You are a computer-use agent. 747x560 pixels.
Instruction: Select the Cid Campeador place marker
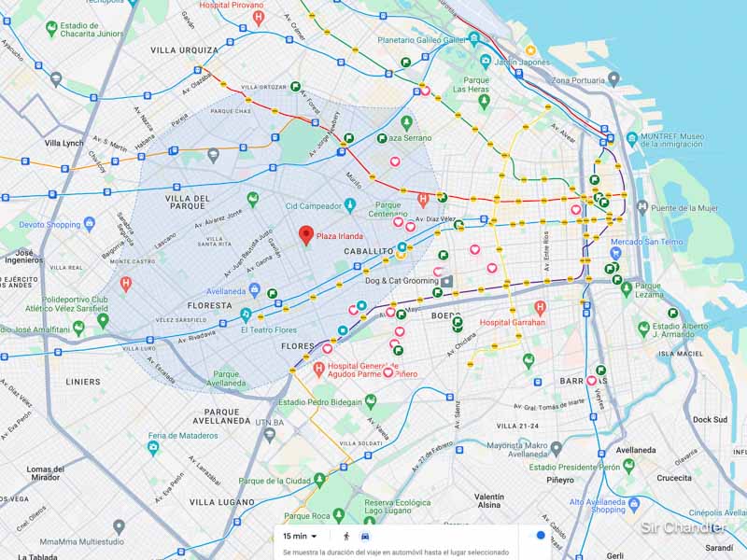pos(349,205)
